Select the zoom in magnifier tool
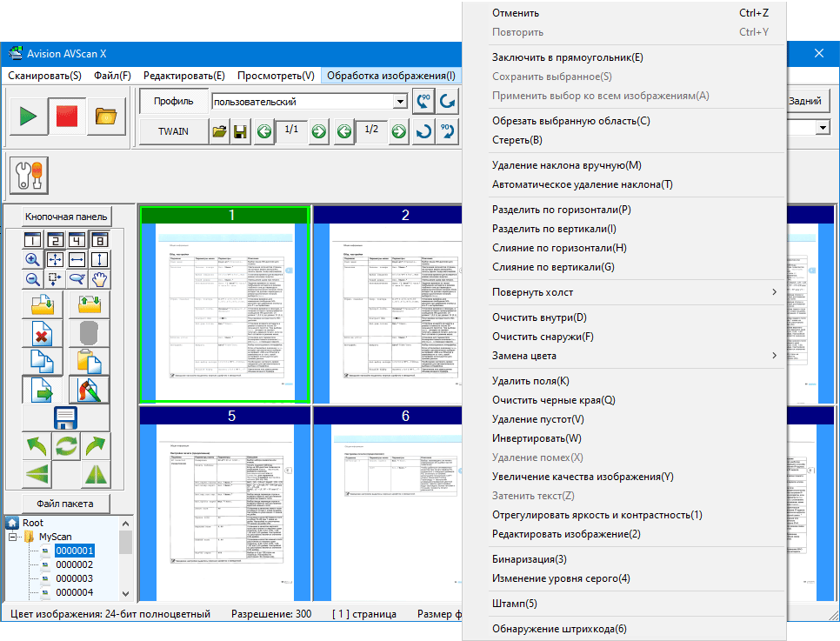Image resolution: width=840 pixels, height=641 pixels. point(33,260)
